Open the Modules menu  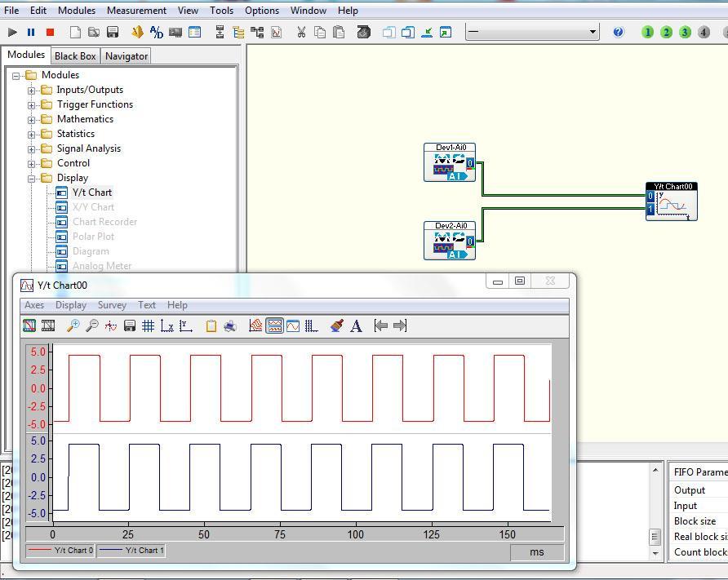click(x=77, y=11)
